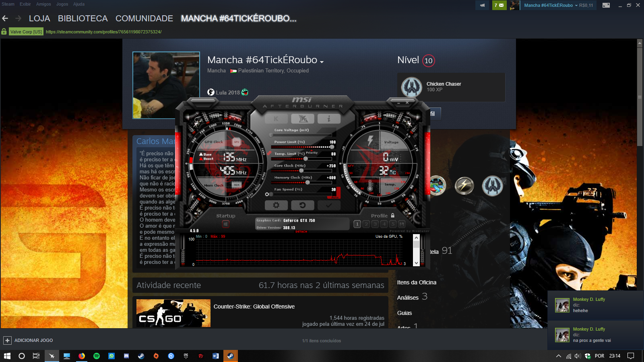Viewport: 644px width, 362px height.
Task: Open the Counter-Strike: Global Offensive game thumbnail
Action: click(173, 313)
